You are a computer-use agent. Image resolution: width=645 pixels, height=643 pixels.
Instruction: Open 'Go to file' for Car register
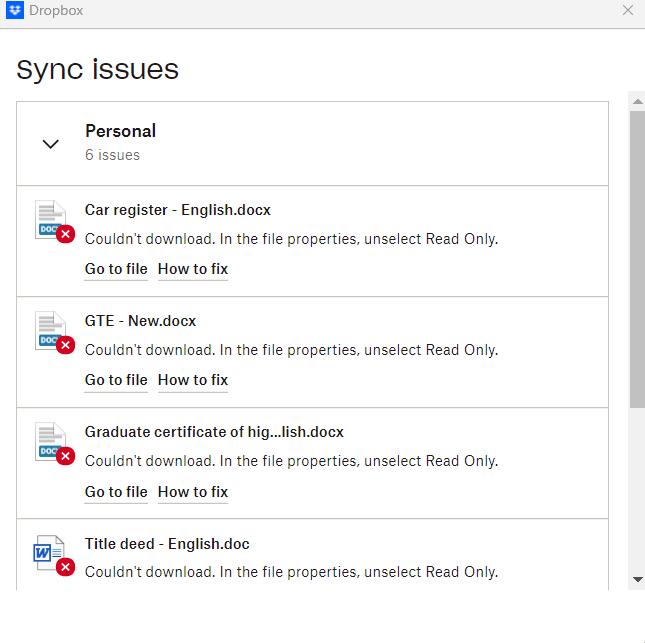pyautogui.click(x=116, y=269)
